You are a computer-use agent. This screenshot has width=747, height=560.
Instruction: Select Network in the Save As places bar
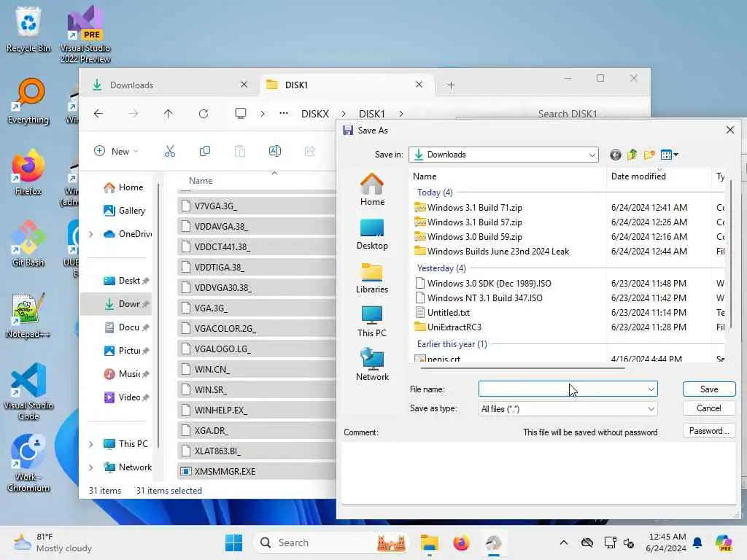[372, 365]
